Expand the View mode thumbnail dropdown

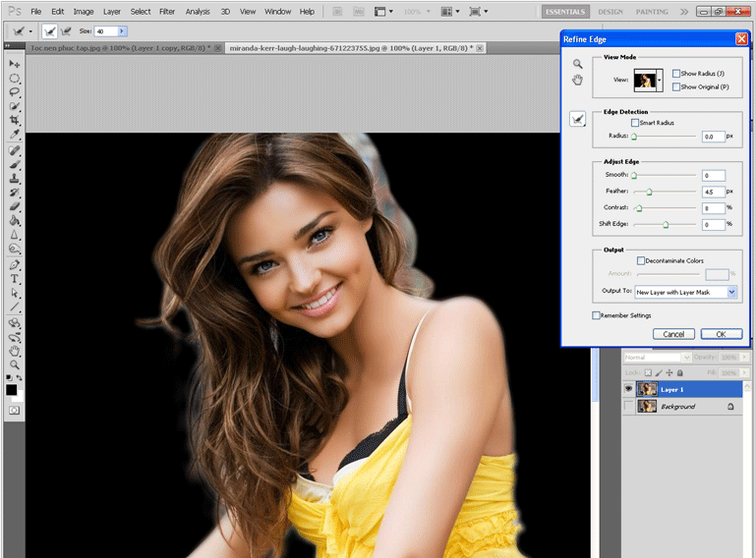coord(660,80)
